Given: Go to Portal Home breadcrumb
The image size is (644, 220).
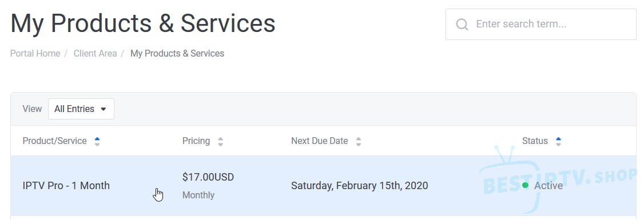Looking at the screenshot, I should [x=35, y=53].
